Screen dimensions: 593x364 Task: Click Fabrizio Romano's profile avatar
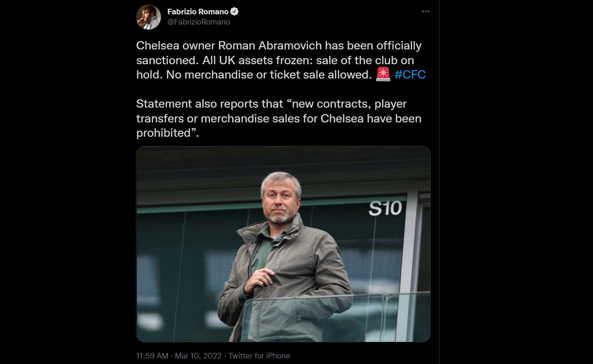pyautogui.click(x=148, y=17)
